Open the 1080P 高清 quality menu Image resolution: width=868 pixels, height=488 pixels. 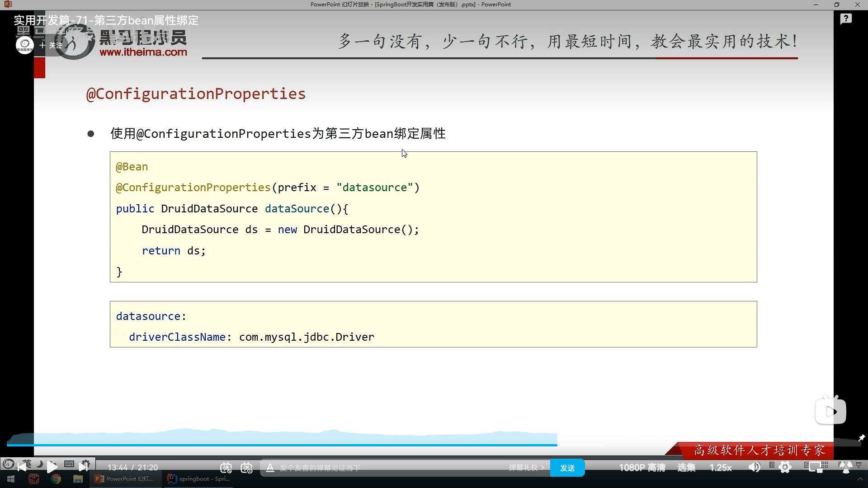pyautogui.click(x=642, y=468)
